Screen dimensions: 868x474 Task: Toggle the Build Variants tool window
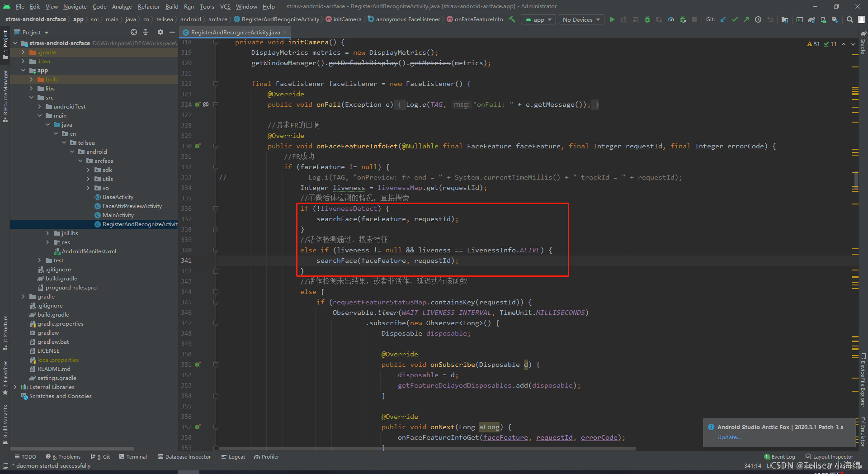click(x=5, y=424)
